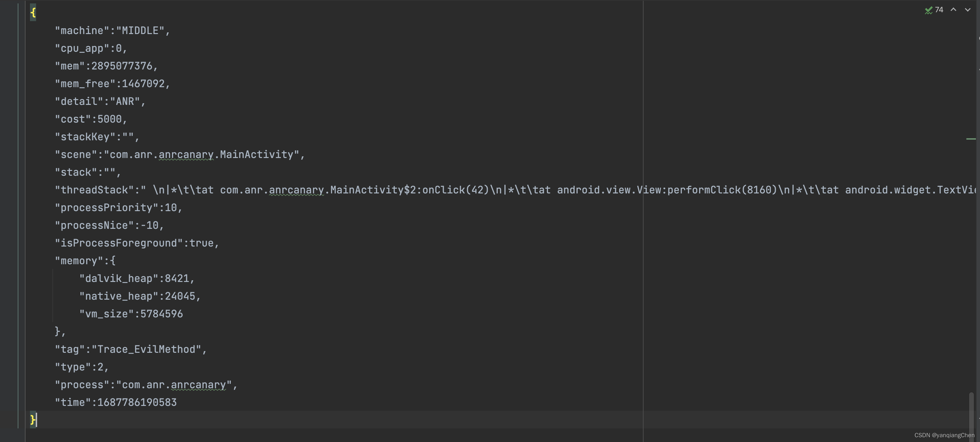The width and height of the screenshot is (980, 442).
Task: Go to next highlighted error arrow
Action: click(967, 10)
